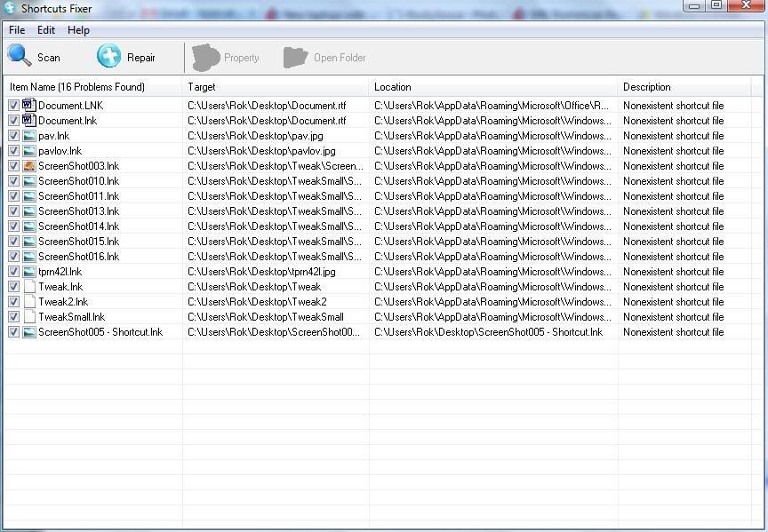Click the Description cell of Document.LNK
This screenshot has width=768, height=532.
pos(674,105)
